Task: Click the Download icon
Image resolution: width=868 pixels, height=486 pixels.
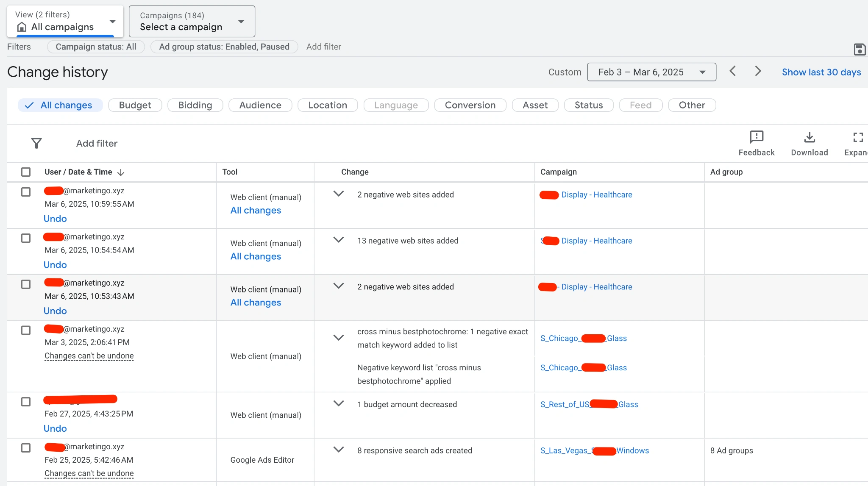Action: click(809, 137)
